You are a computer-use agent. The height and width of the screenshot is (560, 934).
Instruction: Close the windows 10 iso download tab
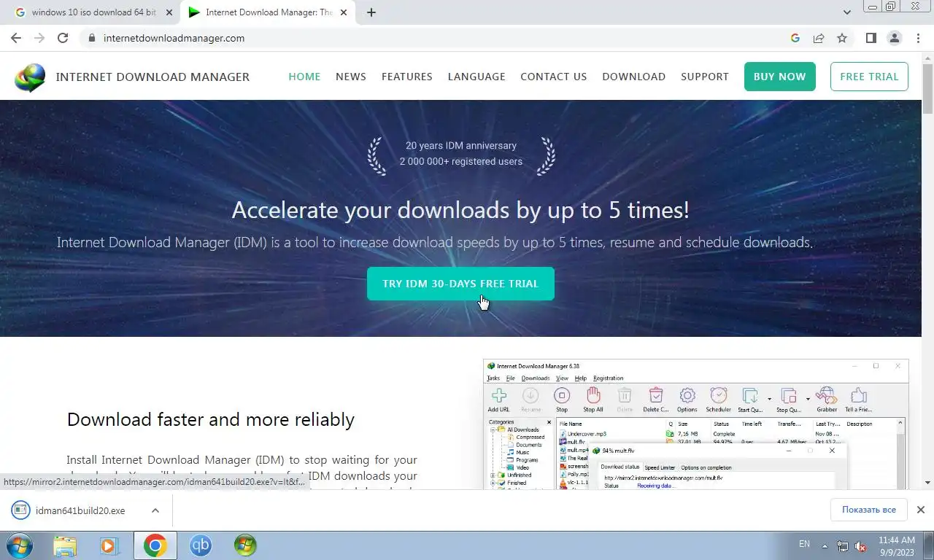169,12
